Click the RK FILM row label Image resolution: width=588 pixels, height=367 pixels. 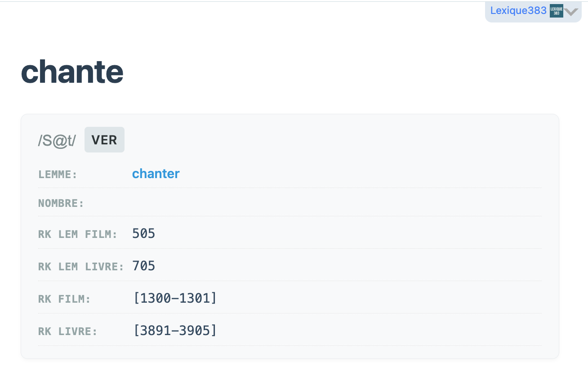65,299
